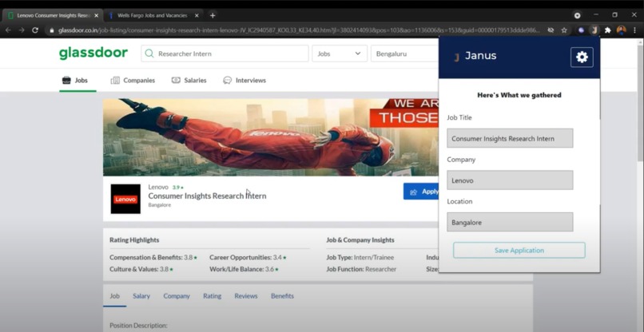
Task: Click the Position Description heading
Action: click(x=138, y=326)
